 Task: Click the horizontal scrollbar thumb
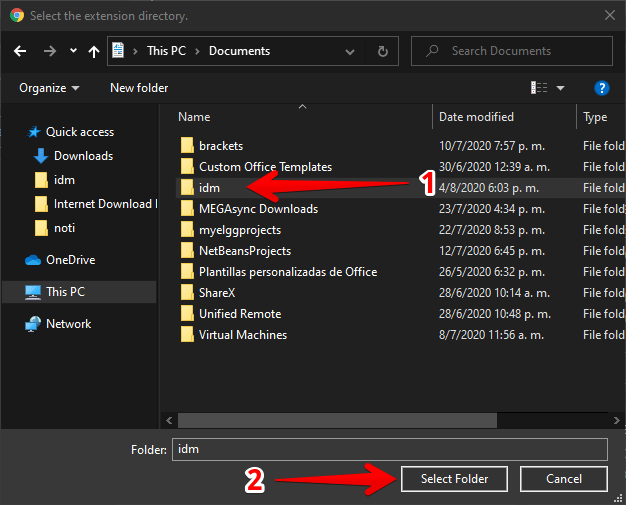337,420
